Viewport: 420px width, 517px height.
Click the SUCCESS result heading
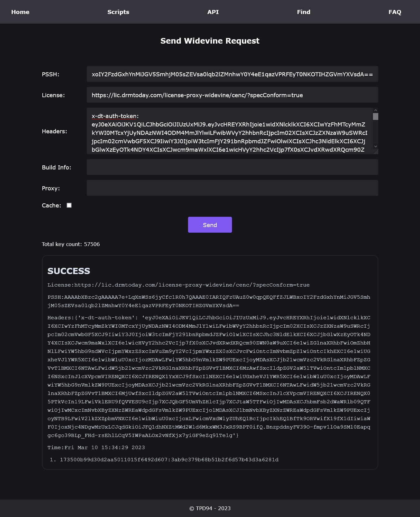(x=69, y=271)
